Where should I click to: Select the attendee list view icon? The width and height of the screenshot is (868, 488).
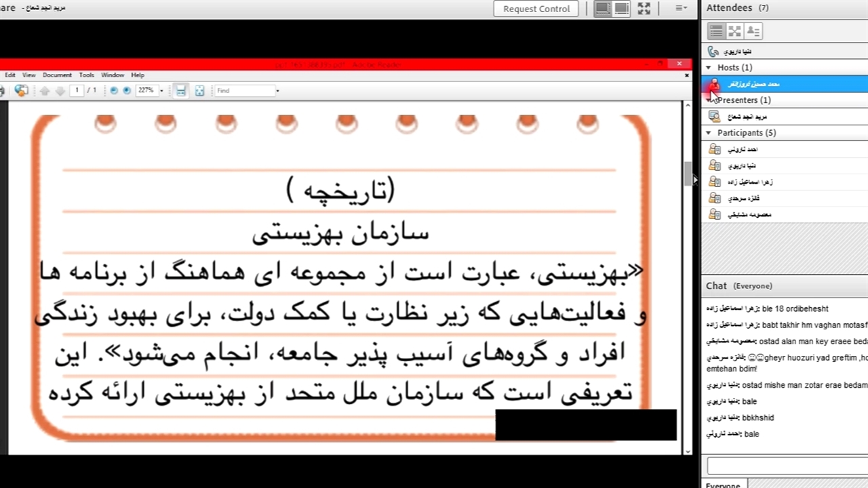[716, 31]
